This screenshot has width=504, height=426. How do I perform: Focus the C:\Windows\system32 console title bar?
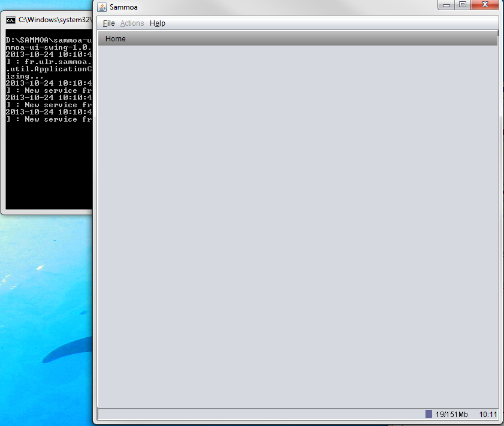pyautogui.click(x=48, y=20)
